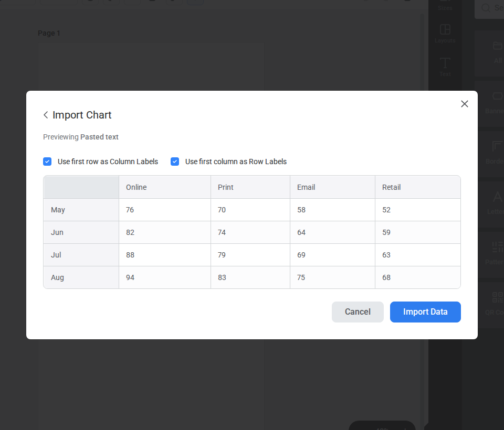
Task: Select the Retail column header
Action: coord(418,187)
